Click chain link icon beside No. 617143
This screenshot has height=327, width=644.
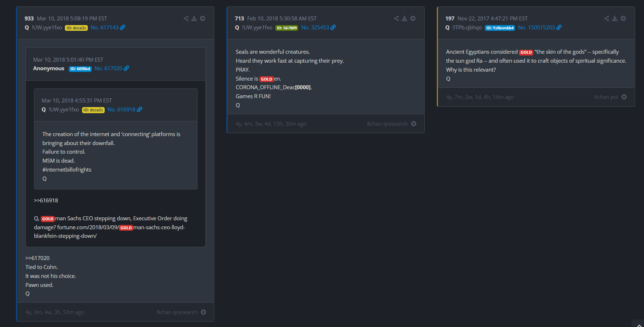pyautogui.click(x=123, y=27)
